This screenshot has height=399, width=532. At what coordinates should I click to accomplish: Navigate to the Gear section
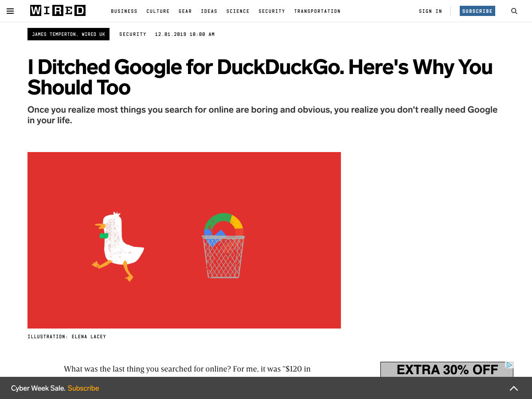click(x=185, y=11)
